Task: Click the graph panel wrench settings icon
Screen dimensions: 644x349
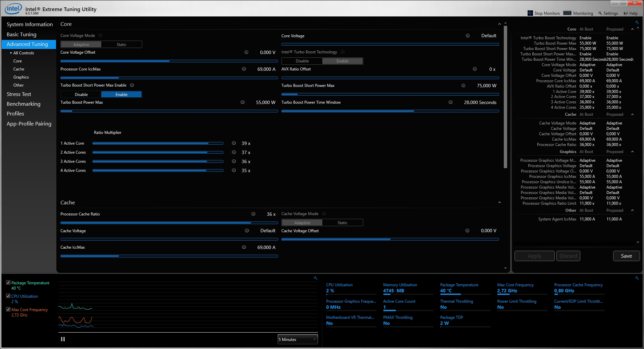Action: click(315, 278)
